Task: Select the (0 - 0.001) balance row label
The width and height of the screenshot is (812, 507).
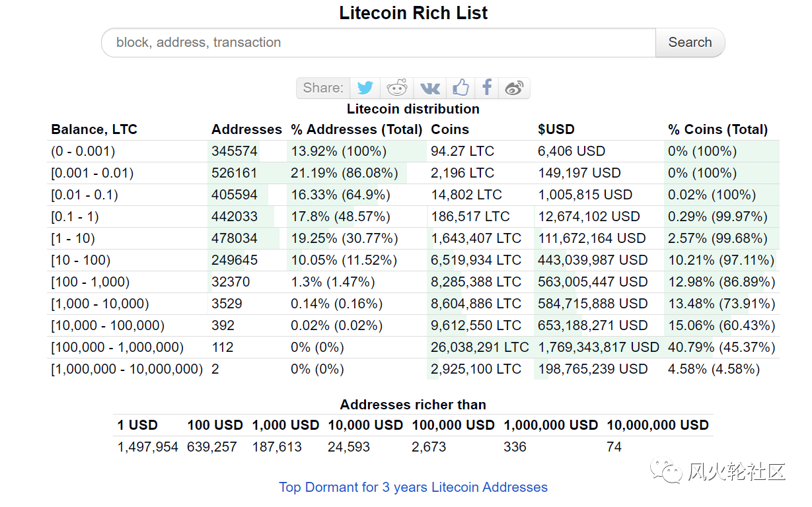Action: tap(83, 151)
